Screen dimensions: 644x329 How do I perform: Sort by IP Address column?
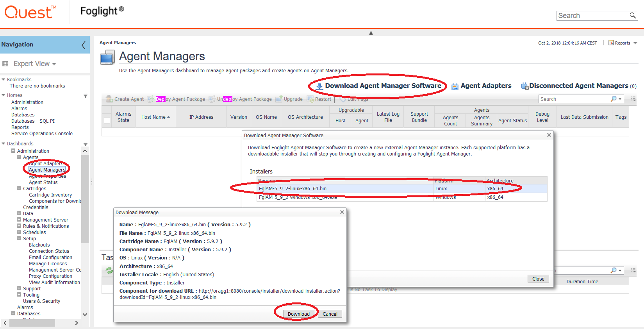point(201,117)
